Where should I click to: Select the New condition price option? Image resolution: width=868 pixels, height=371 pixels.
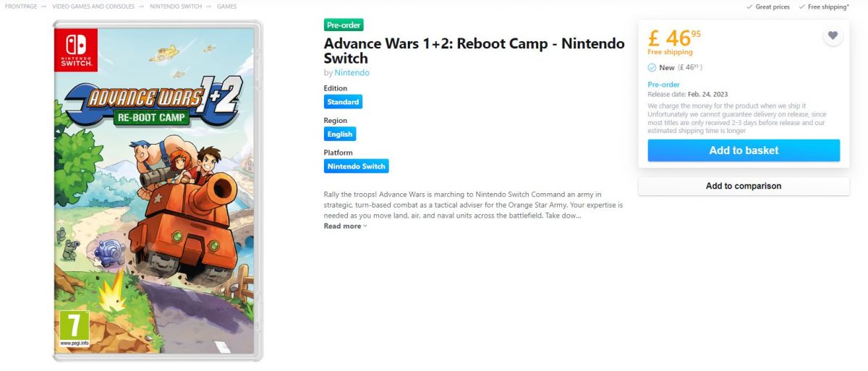pos(675,67)
